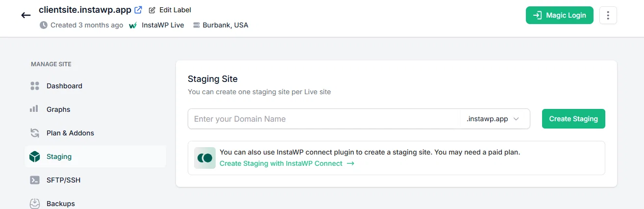The height and width of the screenshot is (209, 644).
Task: Click the MANAGE SITE sidebar header
Action: tap(51, 64)
